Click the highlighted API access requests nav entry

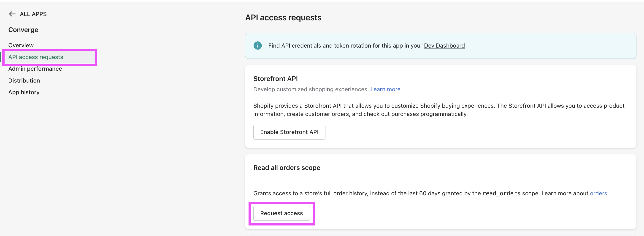(x=36, y=57)
